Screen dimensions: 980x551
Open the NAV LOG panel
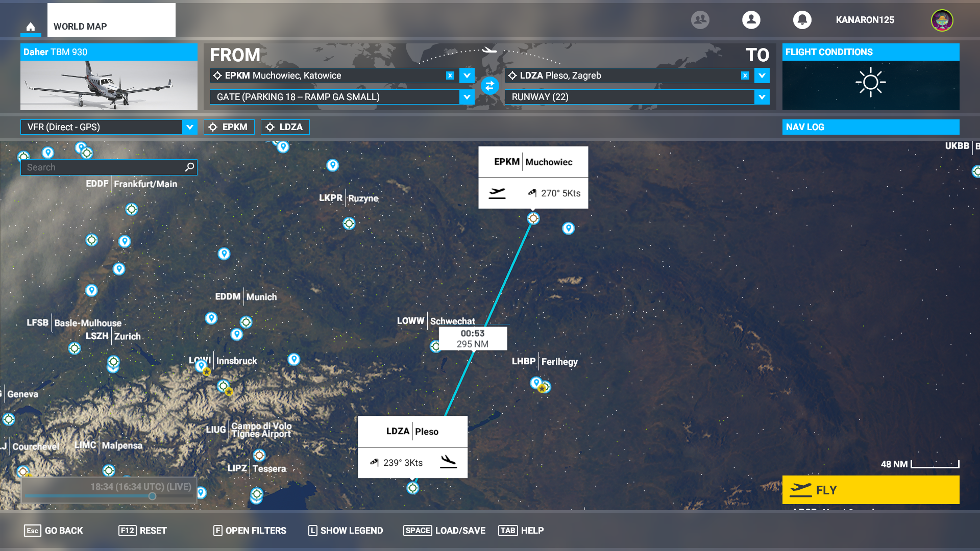tap(870, 127)
